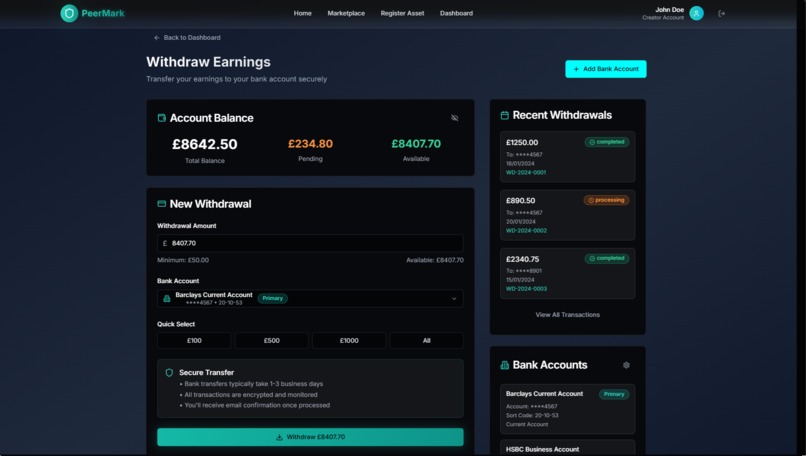806x456 pixels.
Task: Click the PeerMark shield logo icon
Action: (x=69, y=13)
